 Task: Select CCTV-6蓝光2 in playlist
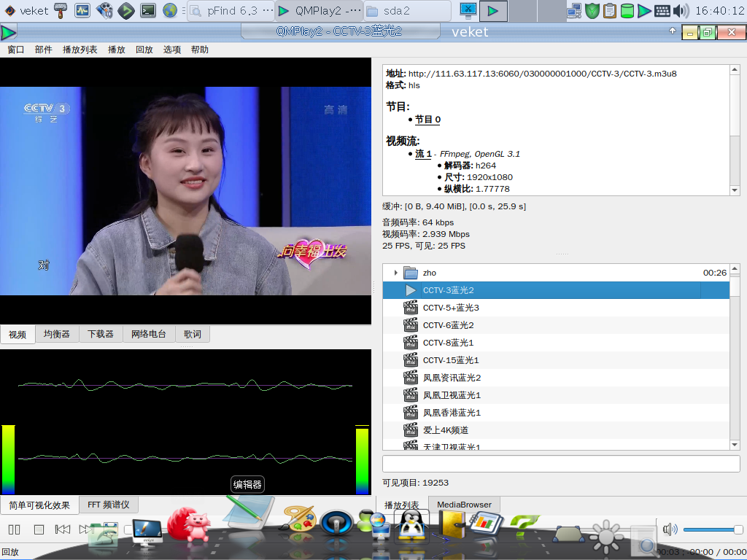click(556, 325)
